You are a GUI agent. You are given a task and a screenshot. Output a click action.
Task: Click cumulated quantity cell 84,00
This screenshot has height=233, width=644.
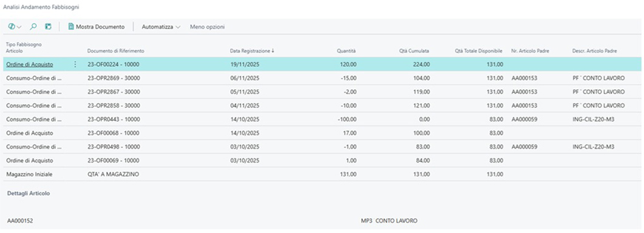(x=422, y=160)
